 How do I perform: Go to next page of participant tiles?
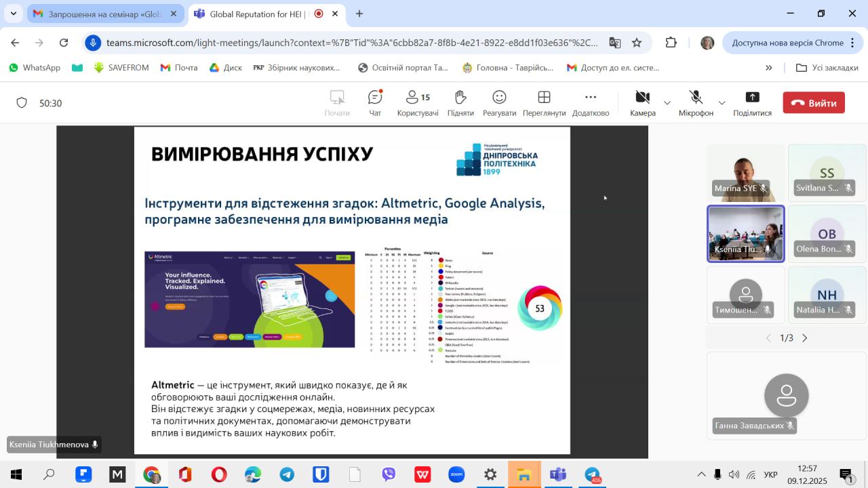pos(805,338)
